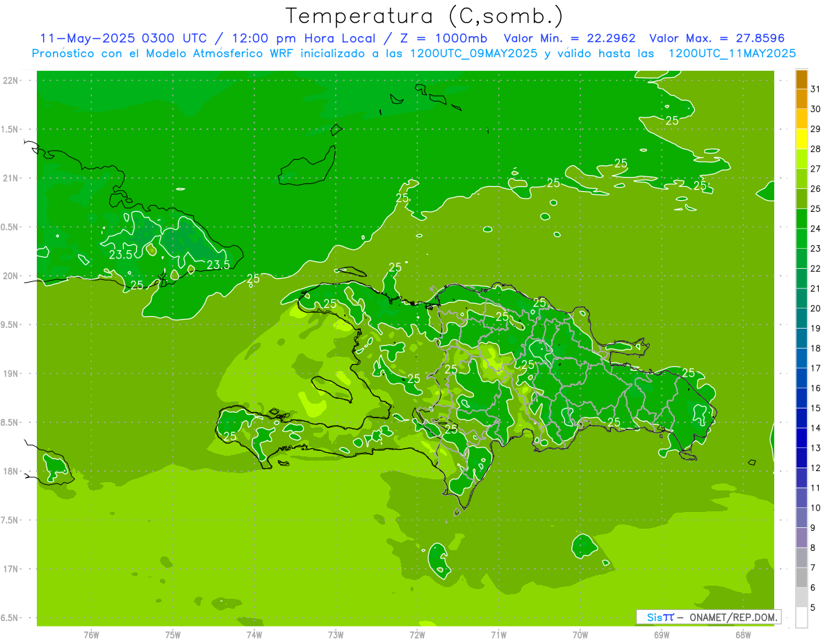The width and height of the screenshot is (834, 644).
Task: Click the legend label 15
Action: [816, 408]
